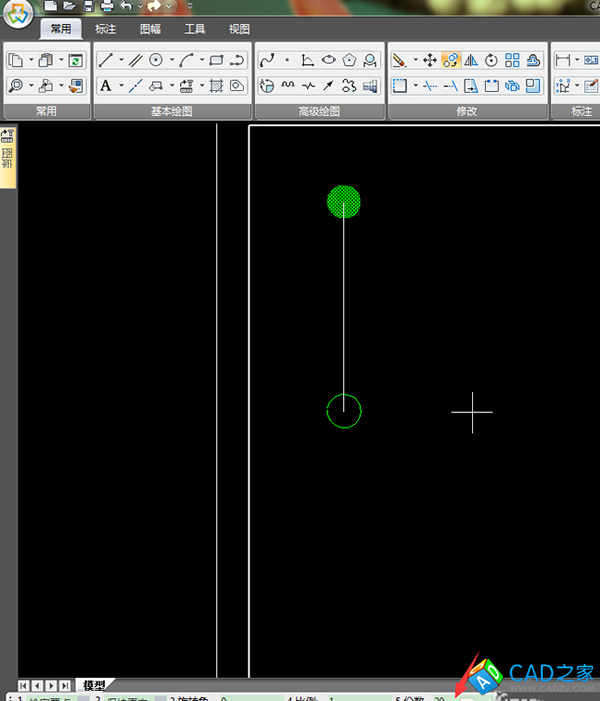The height and width of the screenshot is (701, 600).
Task: Click the Rotate tool icon
Action: (491, 61)
